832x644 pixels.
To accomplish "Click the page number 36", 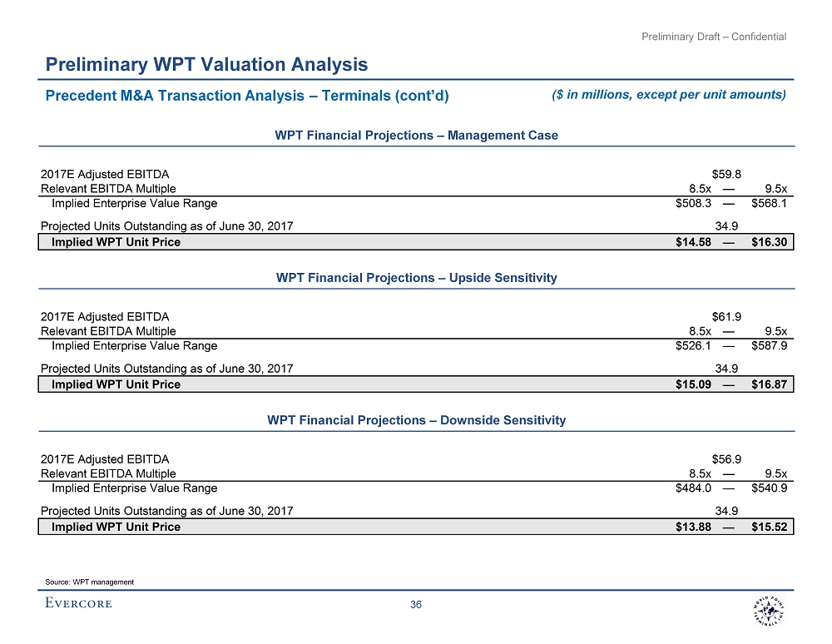I will click(x=417, y=605).
